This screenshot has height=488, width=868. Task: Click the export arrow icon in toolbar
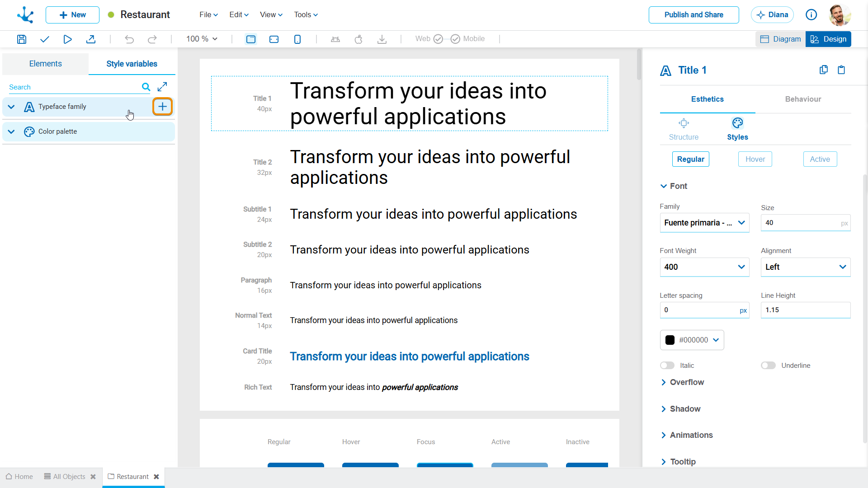(x=91, y=39)
